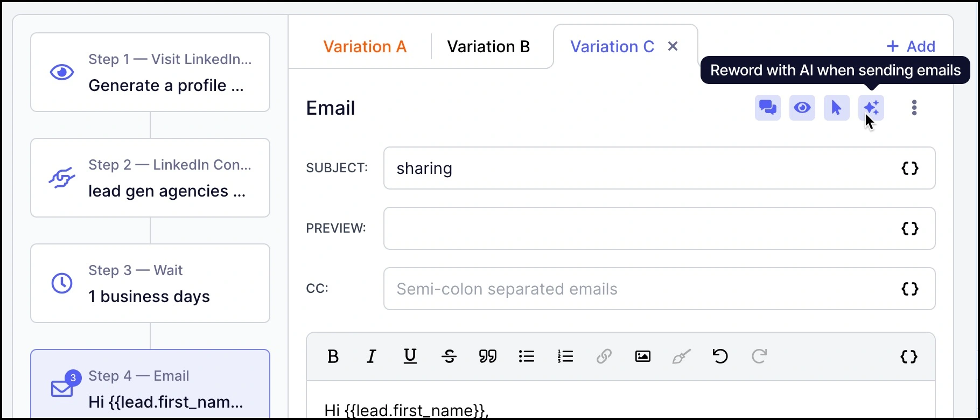Viewport: 980px width, 420px height.
Task: Click the insert link icon
Action: [604, 356]
